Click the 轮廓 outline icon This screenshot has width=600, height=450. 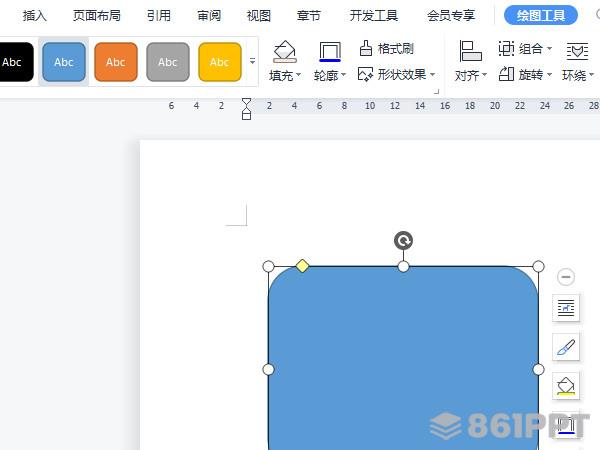click(330, 52)
